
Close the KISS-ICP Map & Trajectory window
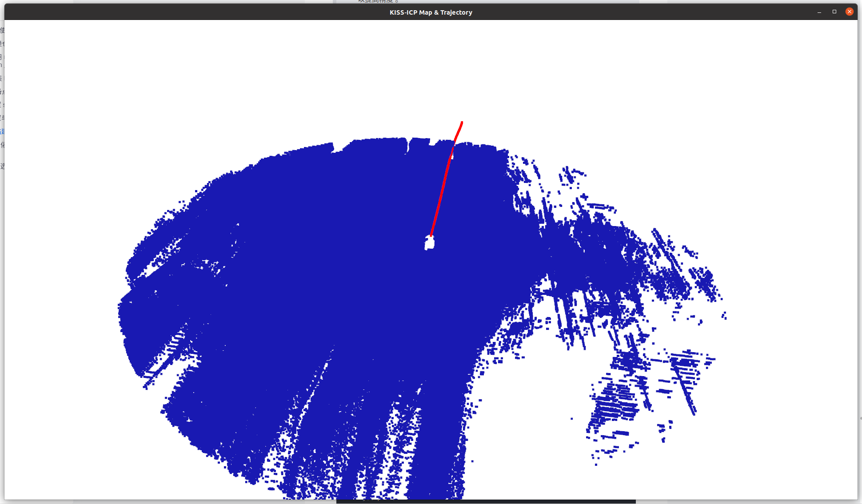[x=850, y=12]
